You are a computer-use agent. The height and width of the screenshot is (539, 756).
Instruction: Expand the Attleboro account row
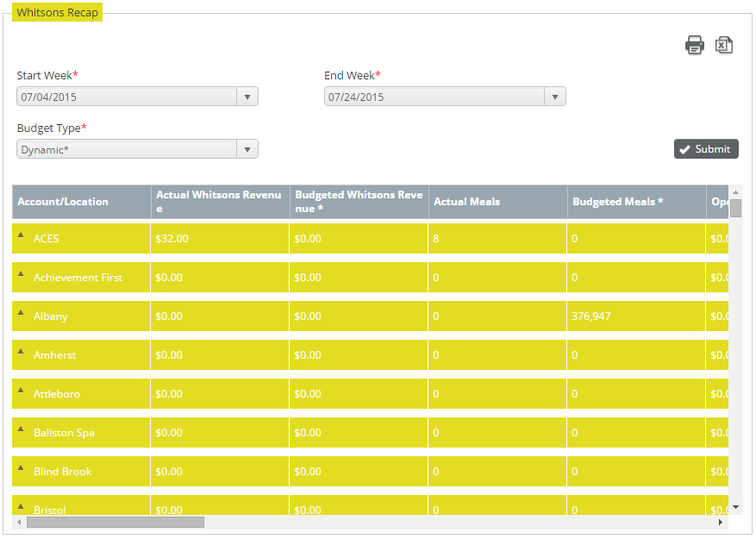(x=22, y=391)
